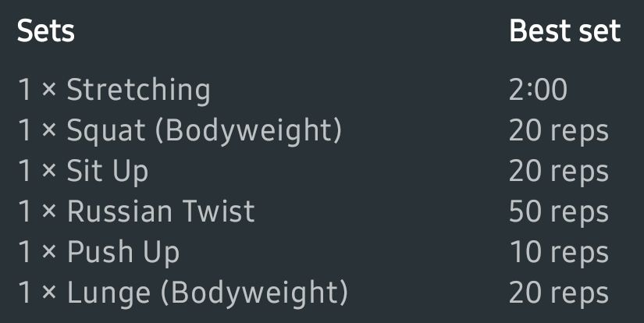Open the Squat (Bodyweight) exercise entry

(205, 131)
